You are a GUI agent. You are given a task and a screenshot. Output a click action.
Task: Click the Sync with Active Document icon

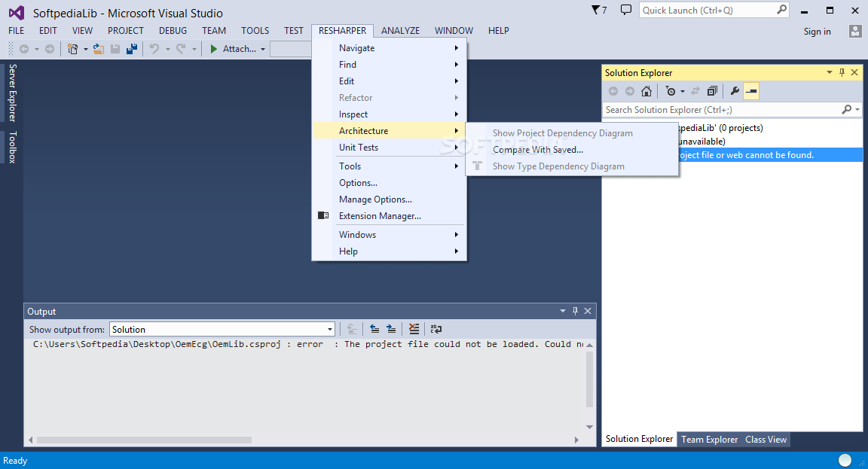[x=696, y=91]
